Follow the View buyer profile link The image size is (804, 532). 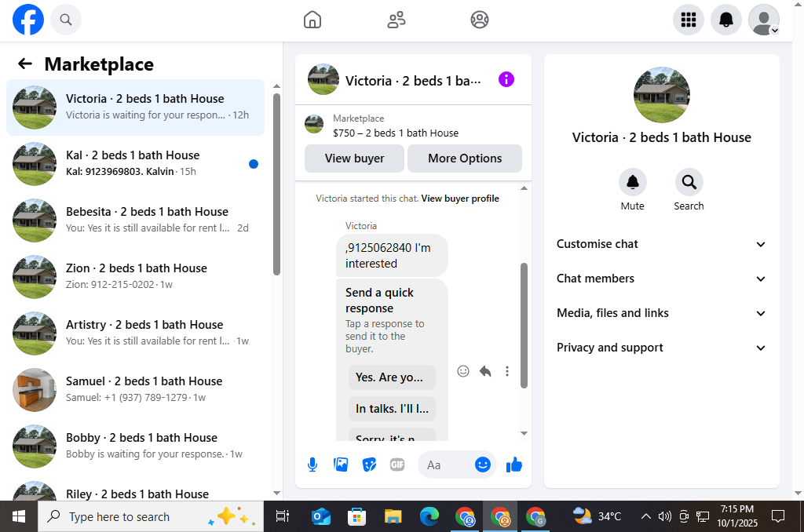pos(460,199)
